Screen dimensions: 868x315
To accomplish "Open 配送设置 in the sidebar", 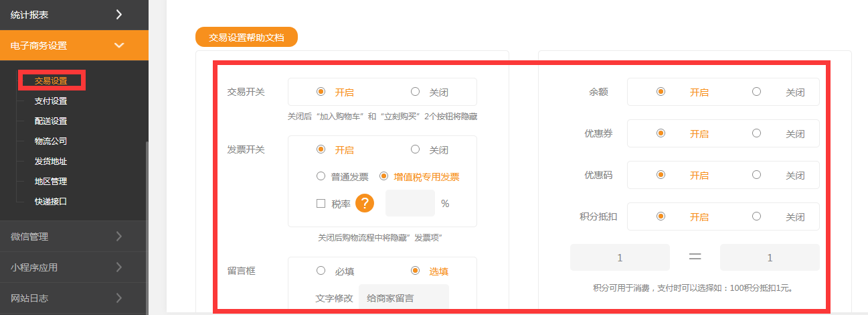I will [x=51, y=121].
